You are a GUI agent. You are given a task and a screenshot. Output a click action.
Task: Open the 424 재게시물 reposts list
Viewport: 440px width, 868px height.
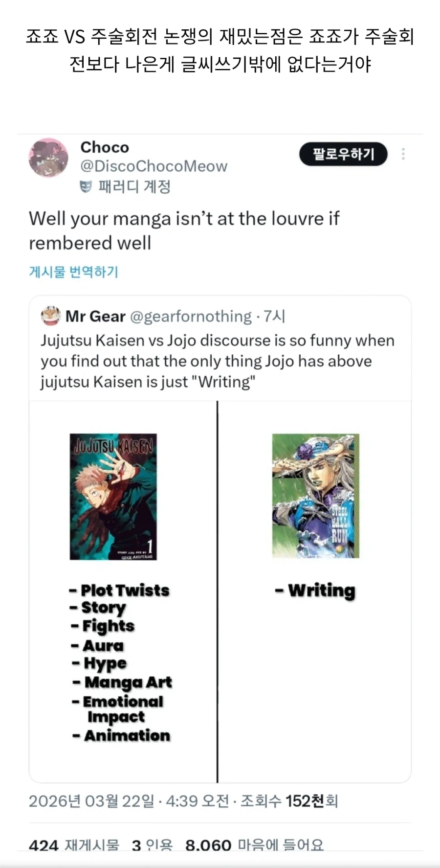tap(74, 845)
